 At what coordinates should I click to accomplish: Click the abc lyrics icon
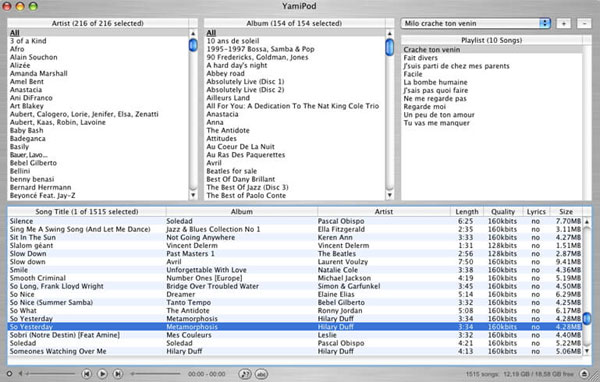coord(261,374)
